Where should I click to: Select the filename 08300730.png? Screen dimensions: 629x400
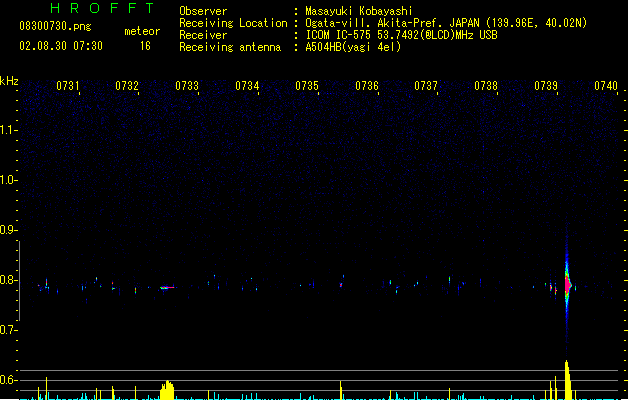pyautogui.click(x=55, y=26)
